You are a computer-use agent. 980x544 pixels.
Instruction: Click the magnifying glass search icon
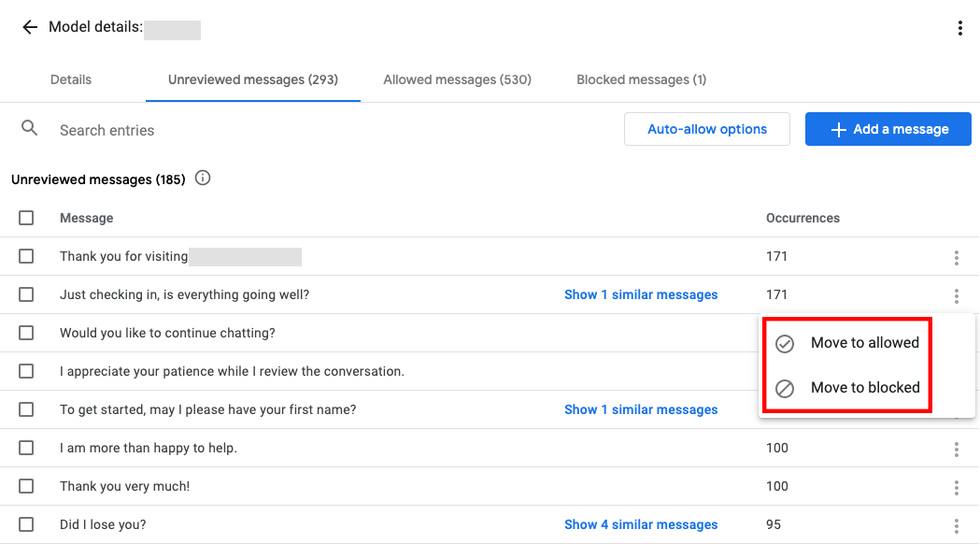30,129
